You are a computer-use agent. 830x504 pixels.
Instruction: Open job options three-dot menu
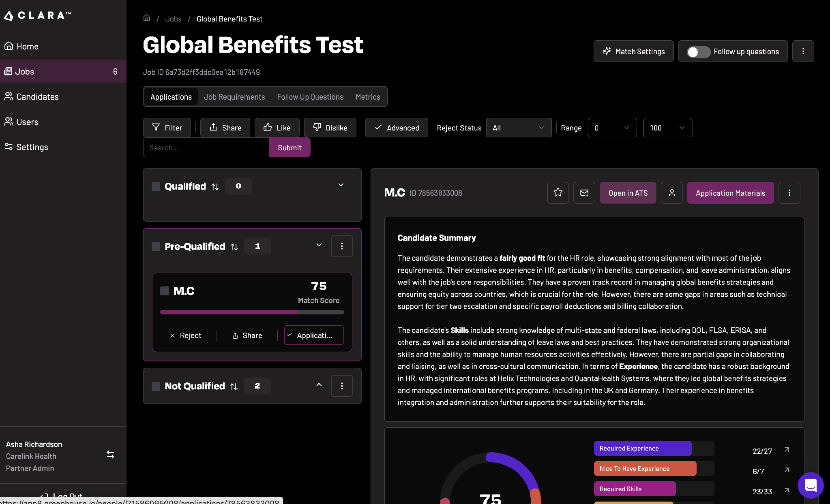(x=803, y=51)
